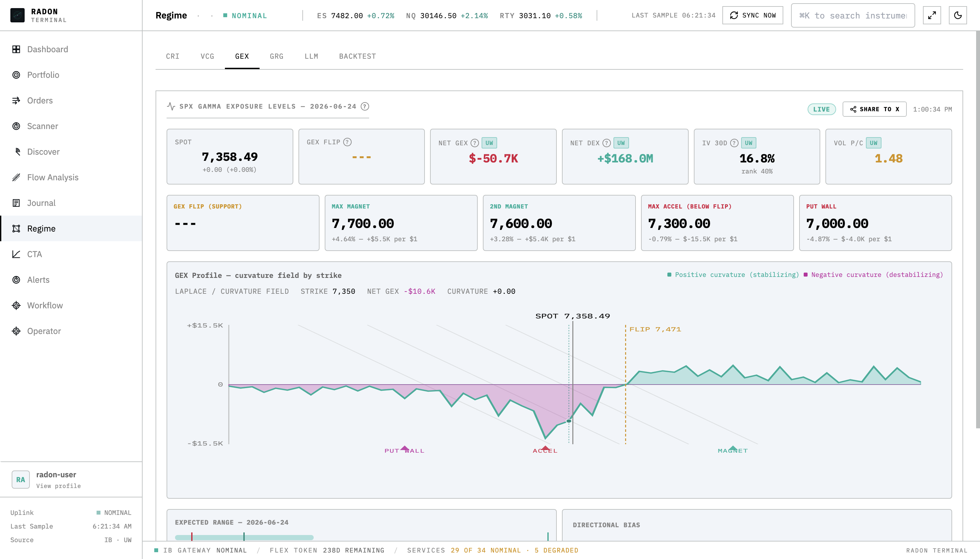This screenshot has width=980, height=559.
Task: Open the Dashboard sidebar icon
Action: click(x=16, y=49)
